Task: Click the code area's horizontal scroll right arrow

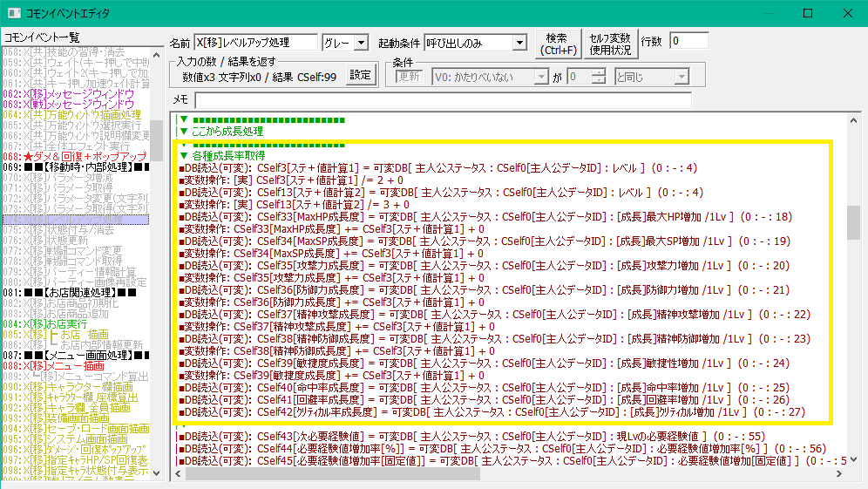Action: tap(839, 473)
